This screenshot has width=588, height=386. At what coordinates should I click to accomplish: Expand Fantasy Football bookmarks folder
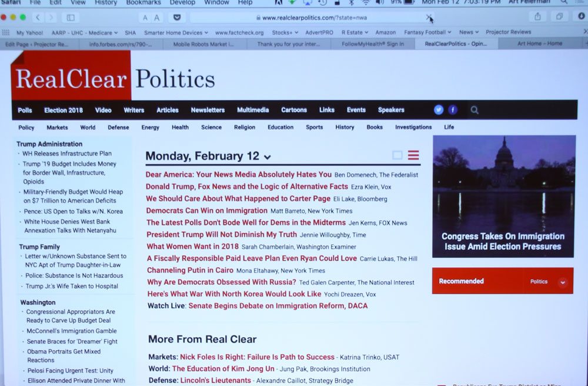click(x=427, y=32)
